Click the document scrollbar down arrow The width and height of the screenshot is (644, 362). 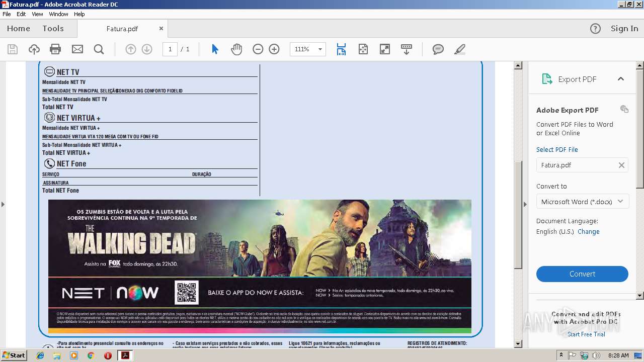click(518, 344)
